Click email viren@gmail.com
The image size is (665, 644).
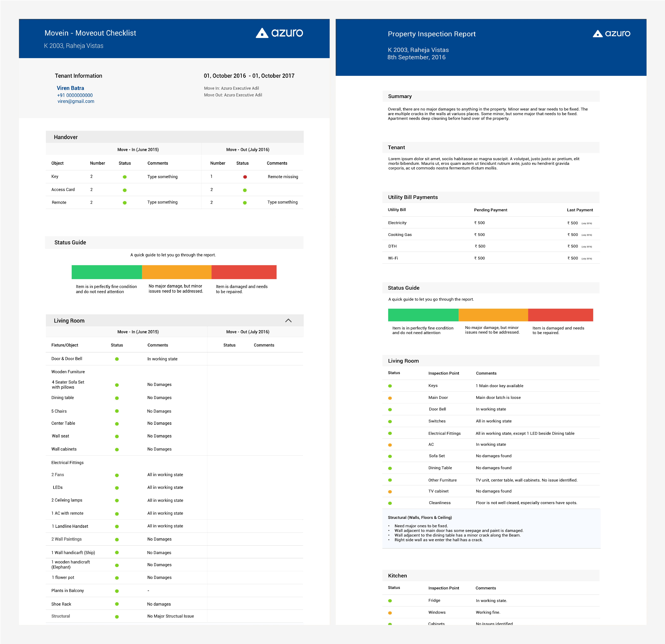click(x=76, y=101)
